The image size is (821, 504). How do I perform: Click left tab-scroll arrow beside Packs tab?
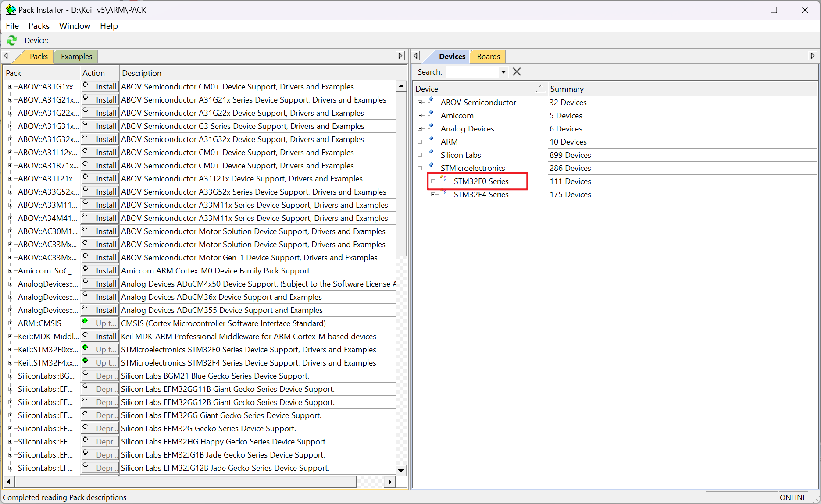point(6,56)
